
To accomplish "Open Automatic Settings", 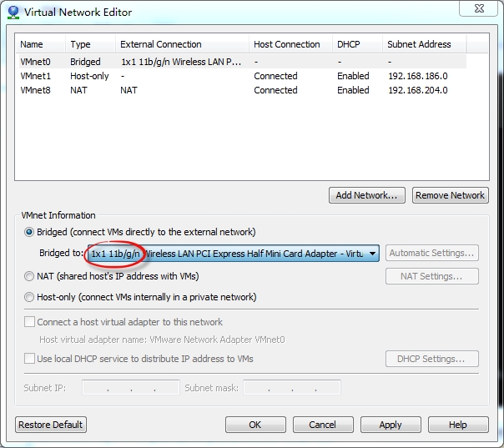I will point(432,253).
